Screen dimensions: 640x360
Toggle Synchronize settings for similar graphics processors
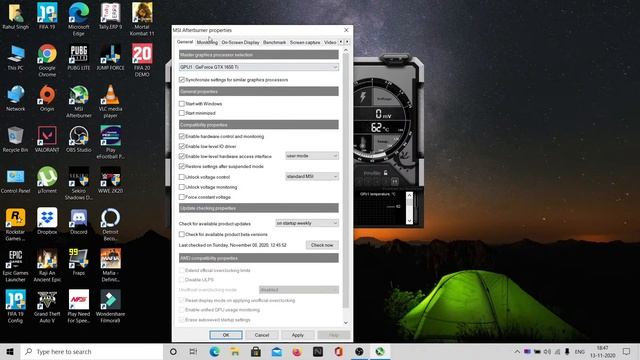(x=182, y=80)
